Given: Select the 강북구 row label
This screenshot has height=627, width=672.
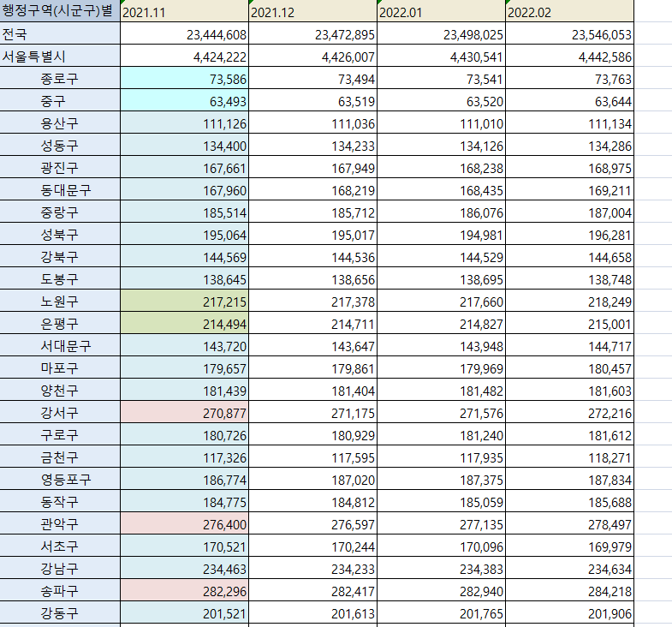Looking at the screenshot, I should pos(60,256).
